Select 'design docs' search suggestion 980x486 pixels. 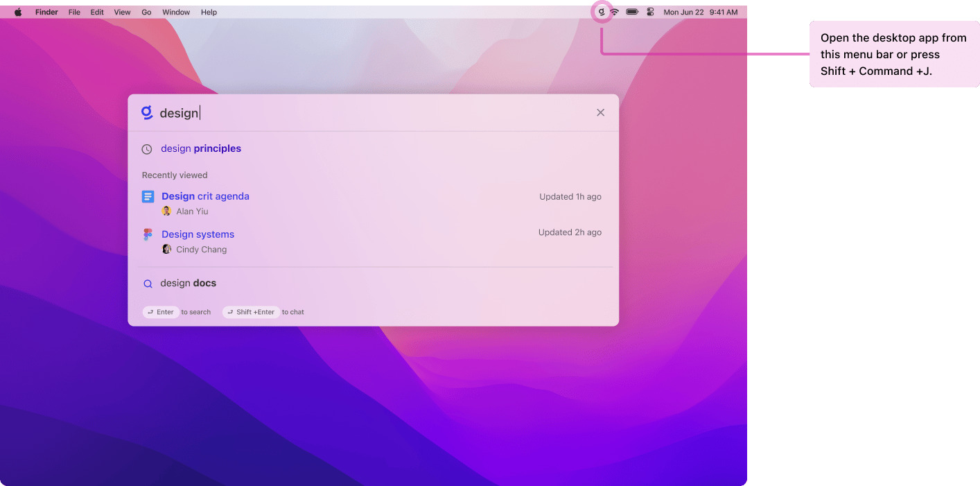(188, 283)
